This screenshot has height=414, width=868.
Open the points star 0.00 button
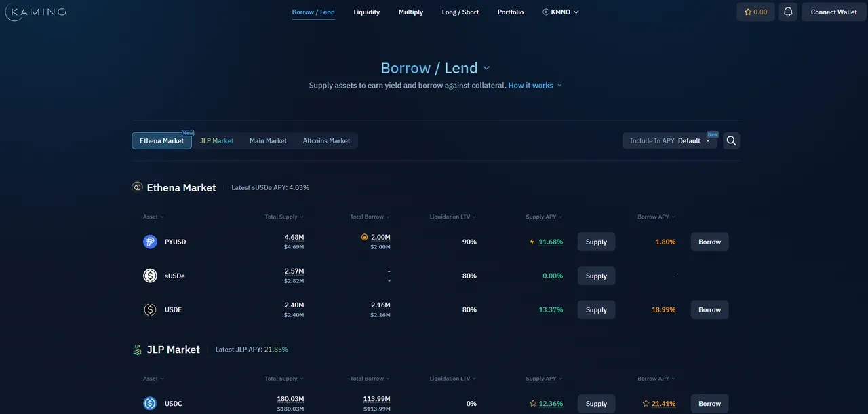(x=755, y=12)
